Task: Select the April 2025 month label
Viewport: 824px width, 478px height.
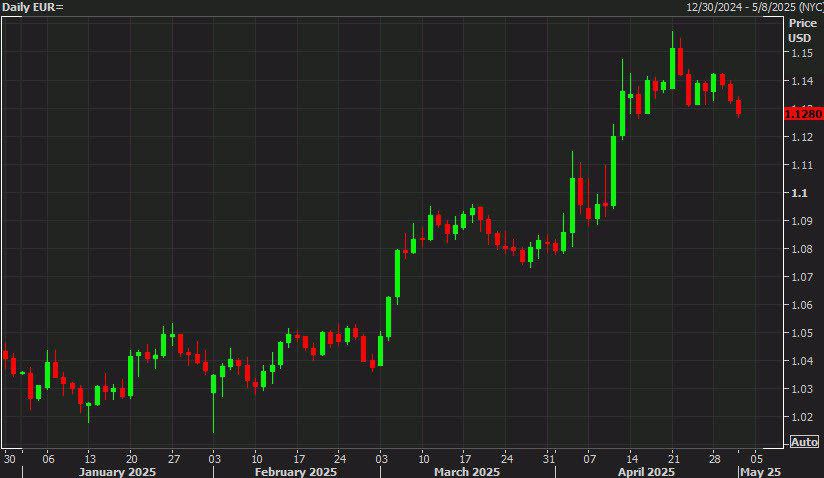Action: [646, 471]
